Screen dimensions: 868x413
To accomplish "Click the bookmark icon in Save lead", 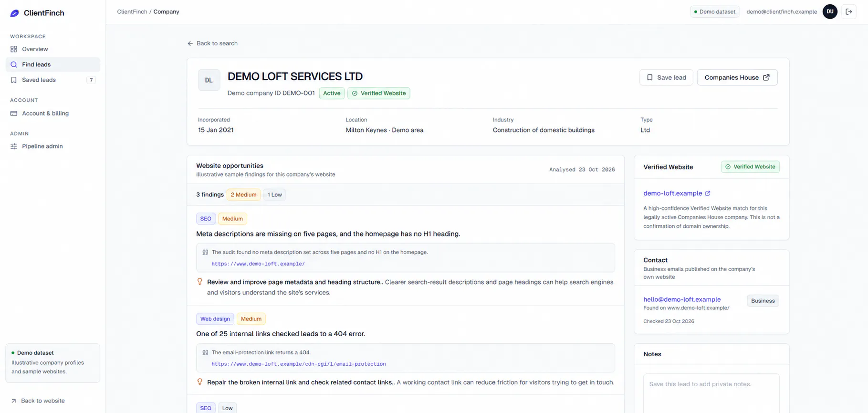I will [649, 77].
